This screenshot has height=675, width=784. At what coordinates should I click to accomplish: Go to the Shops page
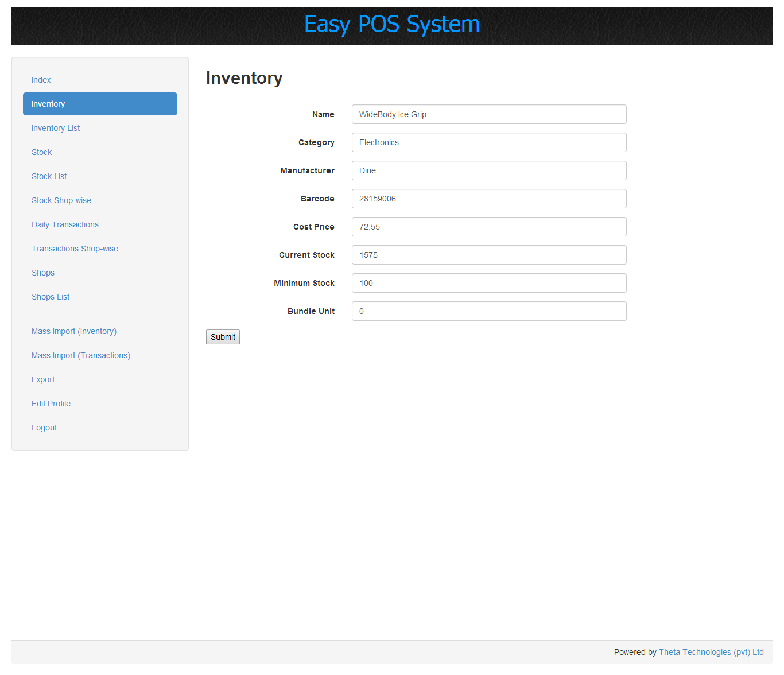pos(42,273)
